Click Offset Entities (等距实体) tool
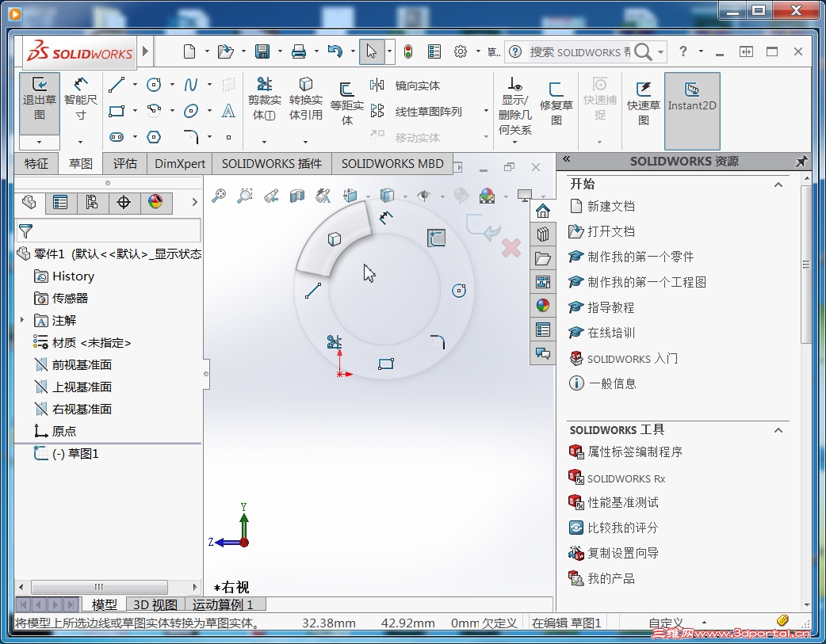Image resolution: width=826 pixels, height=644 pixels. click(346, 104)
